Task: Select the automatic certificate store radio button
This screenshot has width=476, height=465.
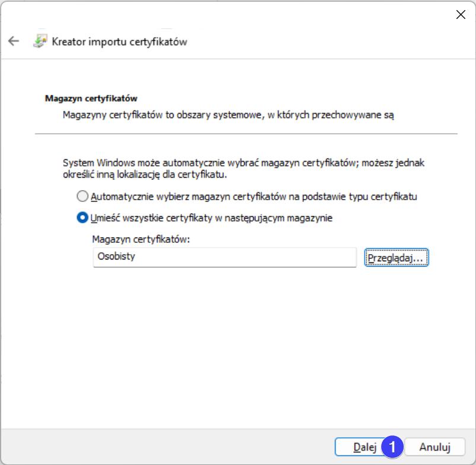Action: [82, 196]
